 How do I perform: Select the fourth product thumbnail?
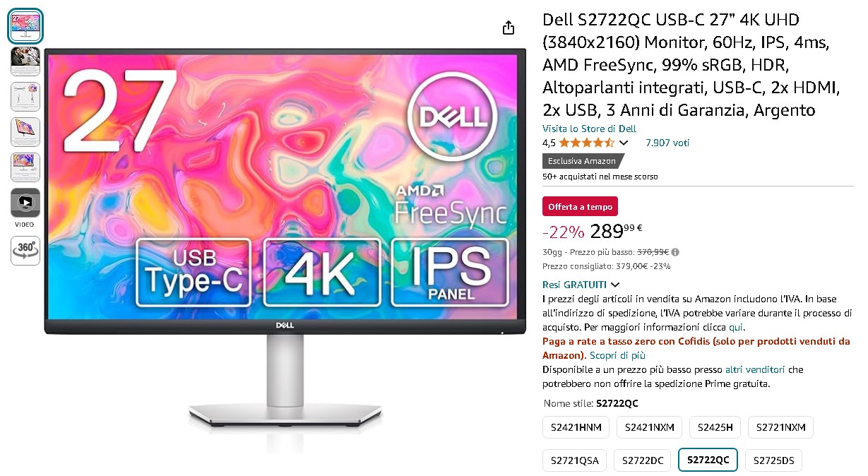point(25,132)
